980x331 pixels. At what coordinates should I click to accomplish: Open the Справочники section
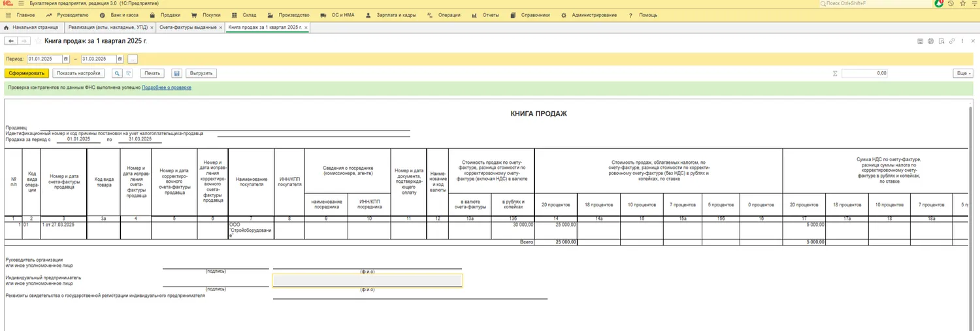pyautogui.click(x=530, y=14)
